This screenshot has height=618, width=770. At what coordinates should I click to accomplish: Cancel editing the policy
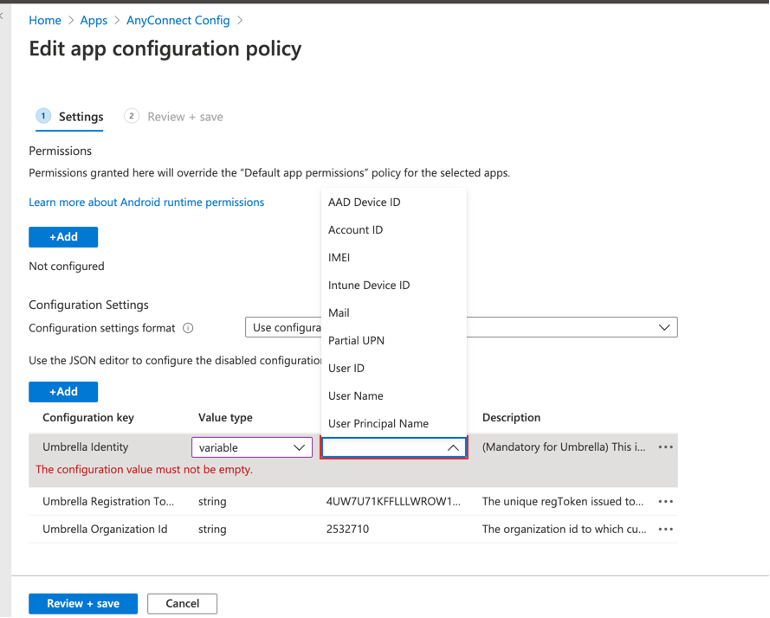182,603
